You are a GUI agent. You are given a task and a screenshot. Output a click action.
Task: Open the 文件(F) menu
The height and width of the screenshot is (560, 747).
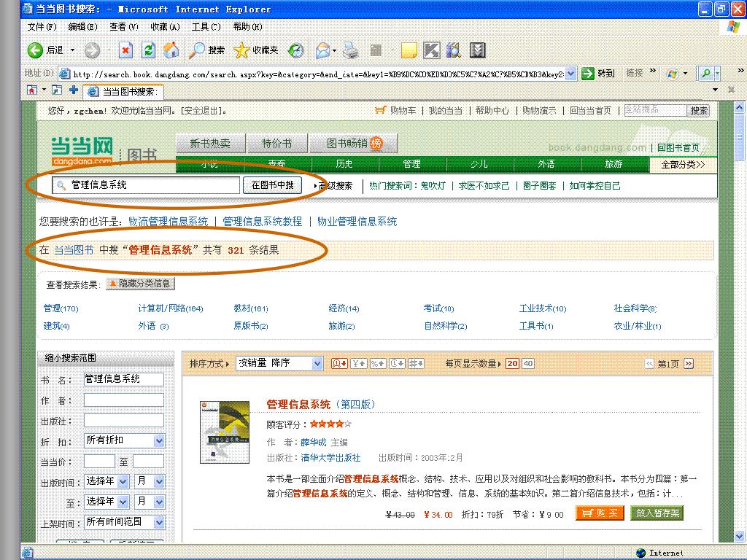coord(42,27)
